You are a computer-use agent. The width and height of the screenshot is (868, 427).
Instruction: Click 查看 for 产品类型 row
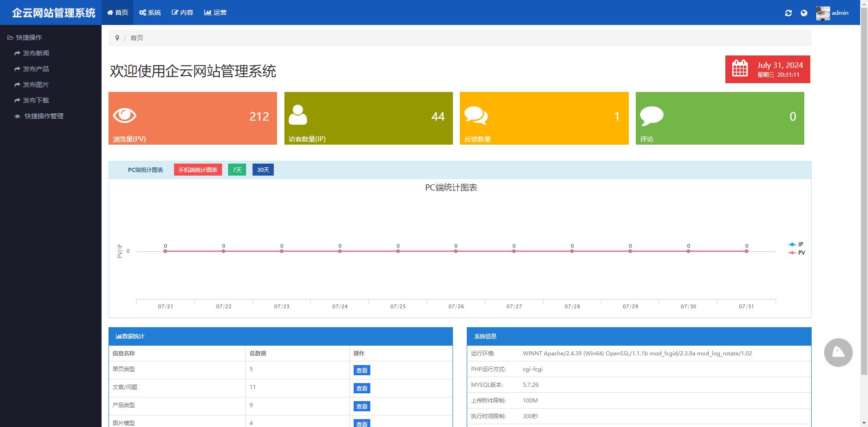pyautogui.click(x=362, y=406)
